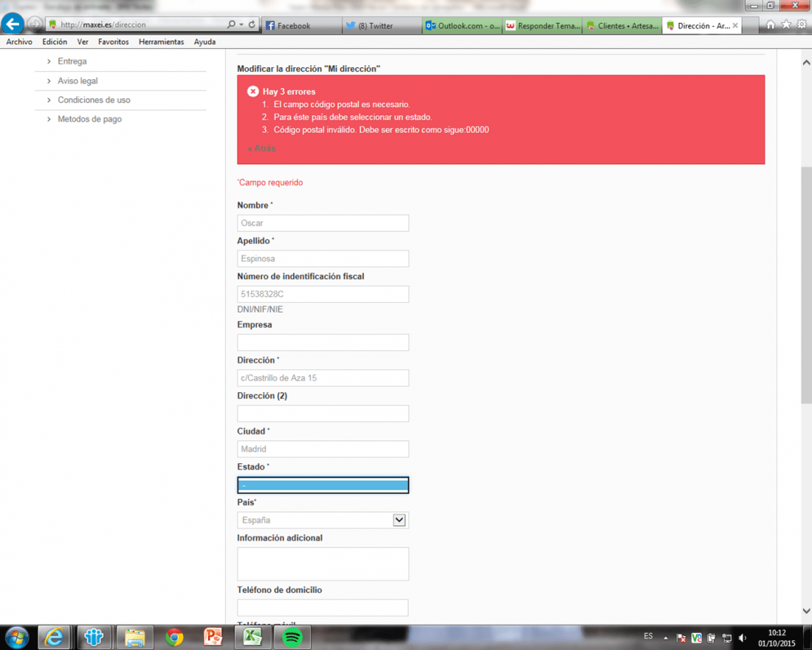812x650 pixels.
Task: Open the highlighted Estado dropdown
Action: pyautogui.click(x=323, y=485)
